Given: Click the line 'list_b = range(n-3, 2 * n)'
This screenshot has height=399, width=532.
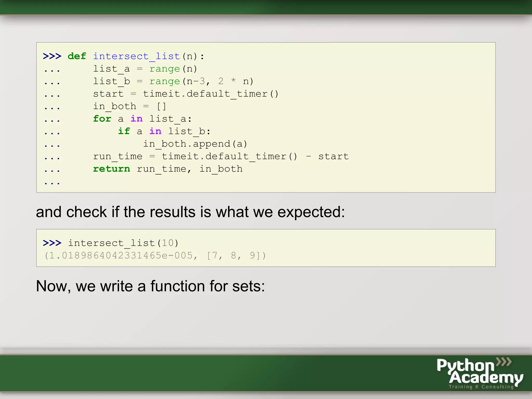Looking at the screenshot, I should [x=173, y=81].
